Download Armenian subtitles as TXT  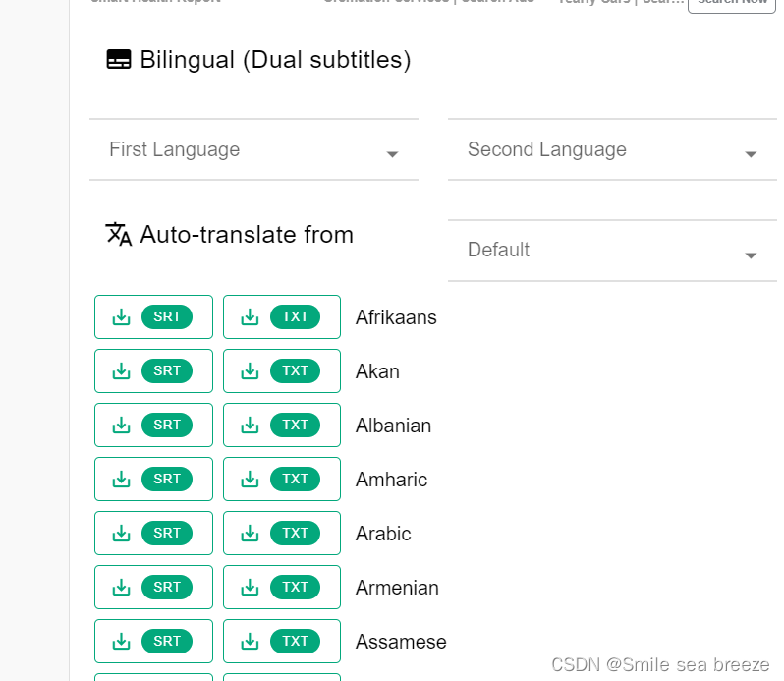(282, 587)
